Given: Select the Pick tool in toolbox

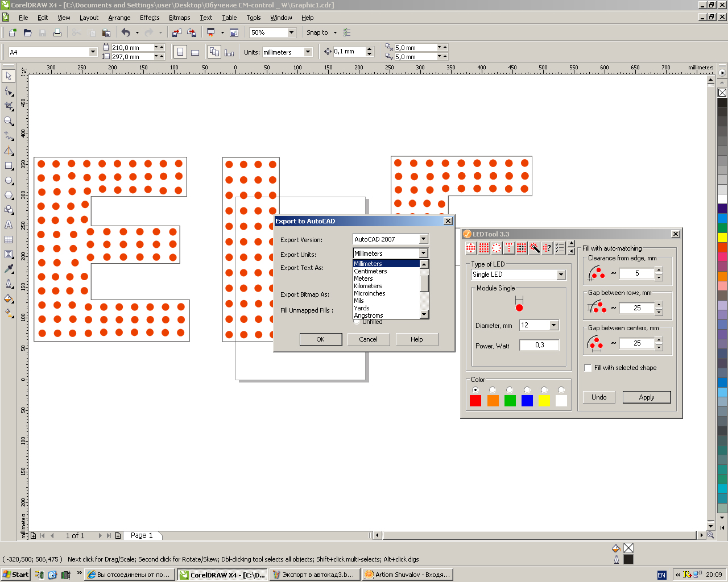Looking at the screenshot, I should click(x=9, y=76).
